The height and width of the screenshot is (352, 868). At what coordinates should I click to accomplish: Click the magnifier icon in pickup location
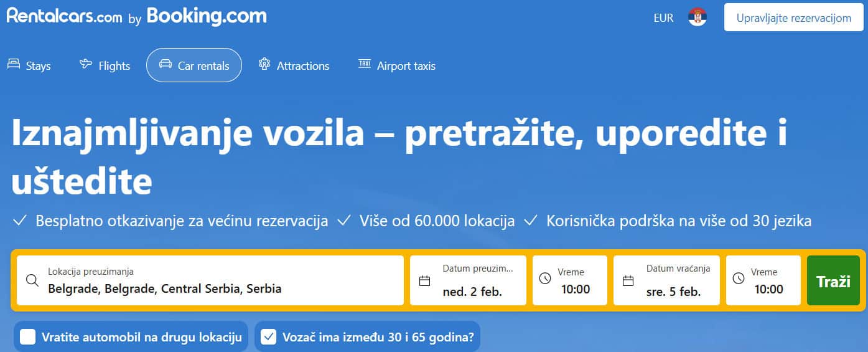pyautogui.click(x=32, y=280)
